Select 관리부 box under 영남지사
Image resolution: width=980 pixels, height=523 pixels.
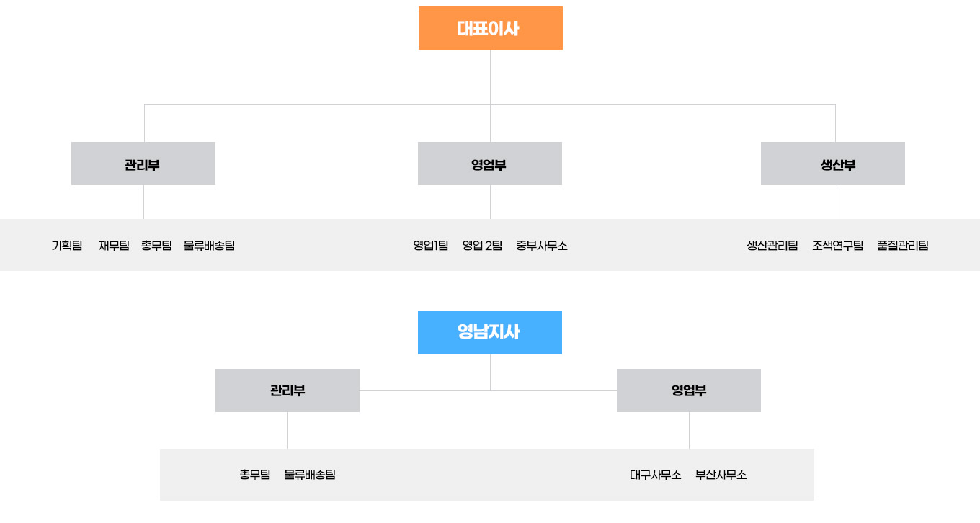[288, 390]
